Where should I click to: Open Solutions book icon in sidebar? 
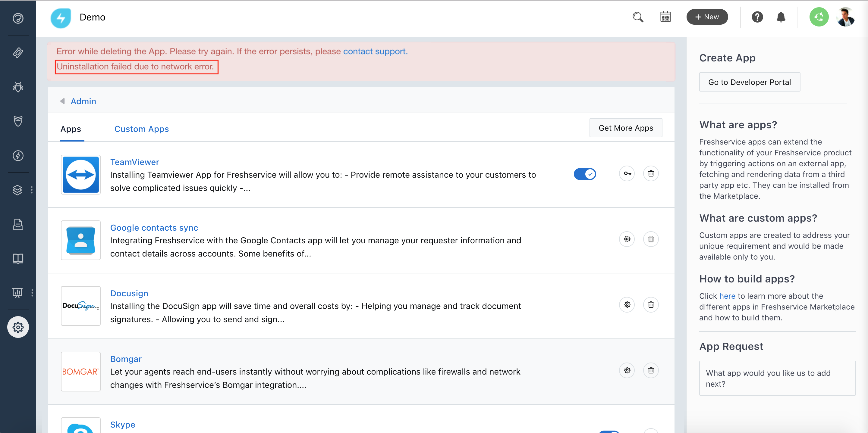click(x=18, y=259)
